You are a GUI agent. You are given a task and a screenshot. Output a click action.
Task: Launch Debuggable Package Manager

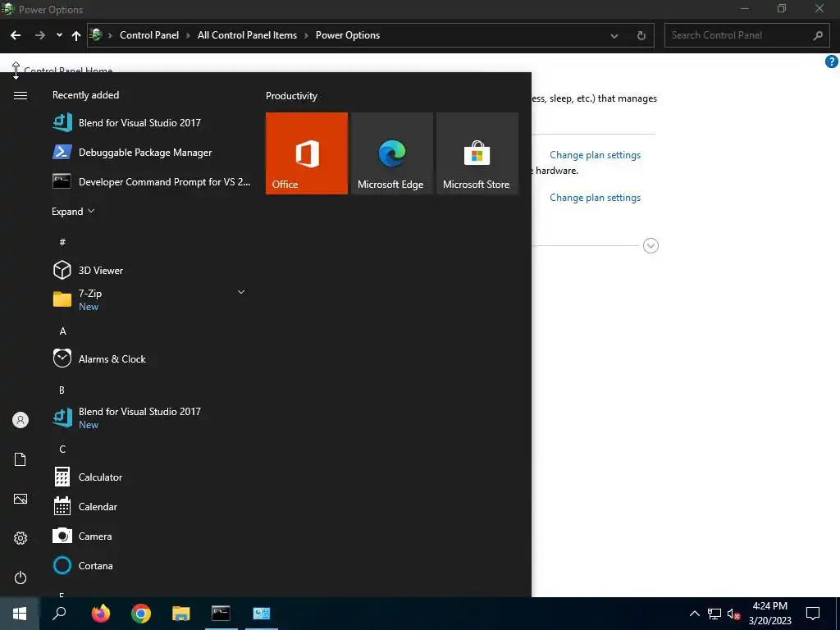click(x=152, y=152)
